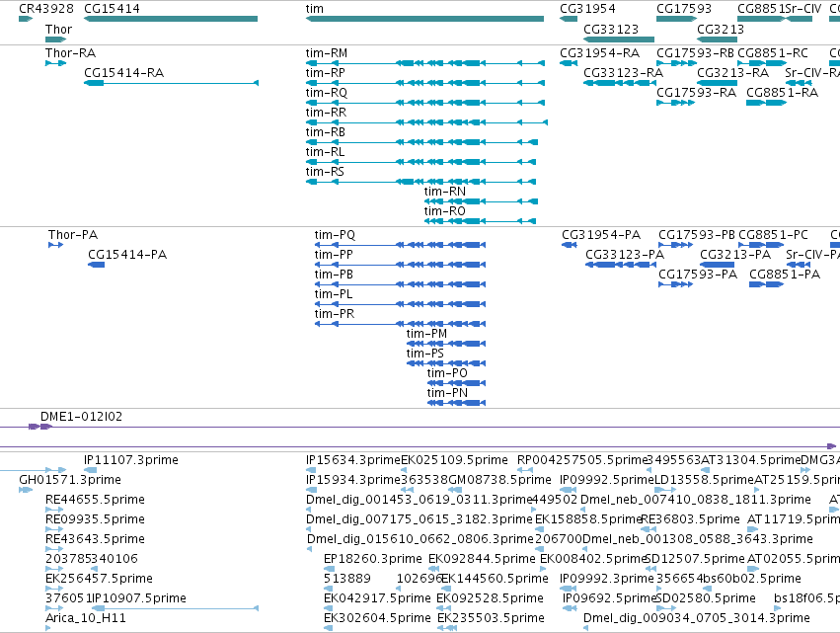The width and height of the screenshot is (840, 633).
Task: Select transcript tim-RR
Action: [427, 122]
